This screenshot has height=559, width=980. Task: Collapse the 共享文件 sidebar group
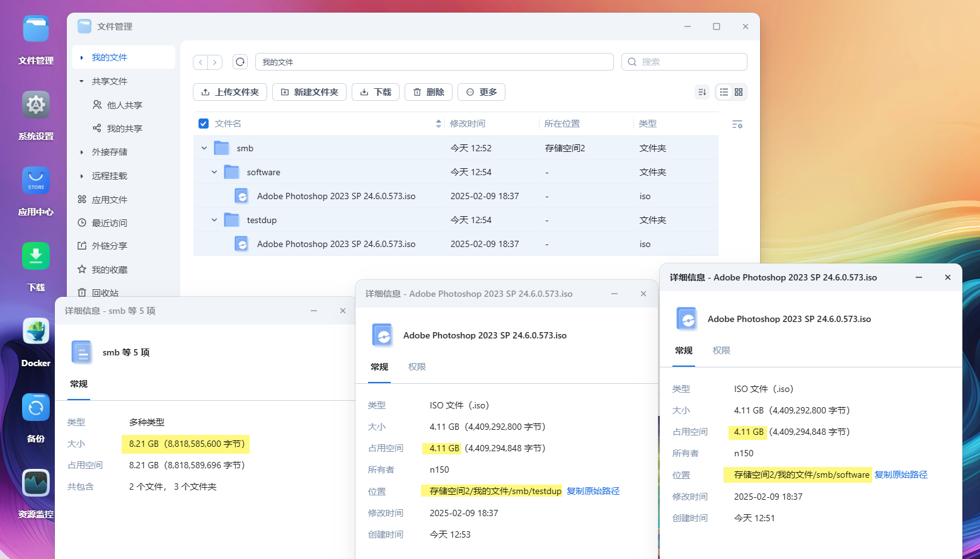pos(81,81)
